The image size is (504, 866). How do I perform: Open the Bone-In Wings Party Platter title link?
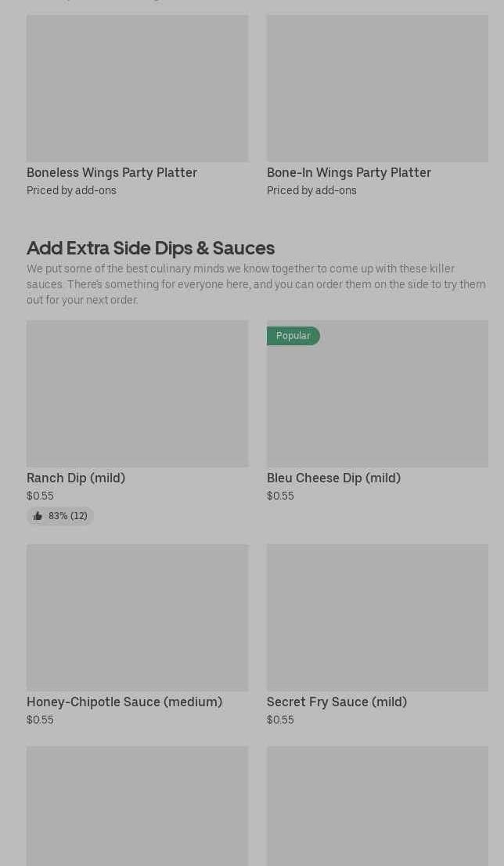(349, 172)
